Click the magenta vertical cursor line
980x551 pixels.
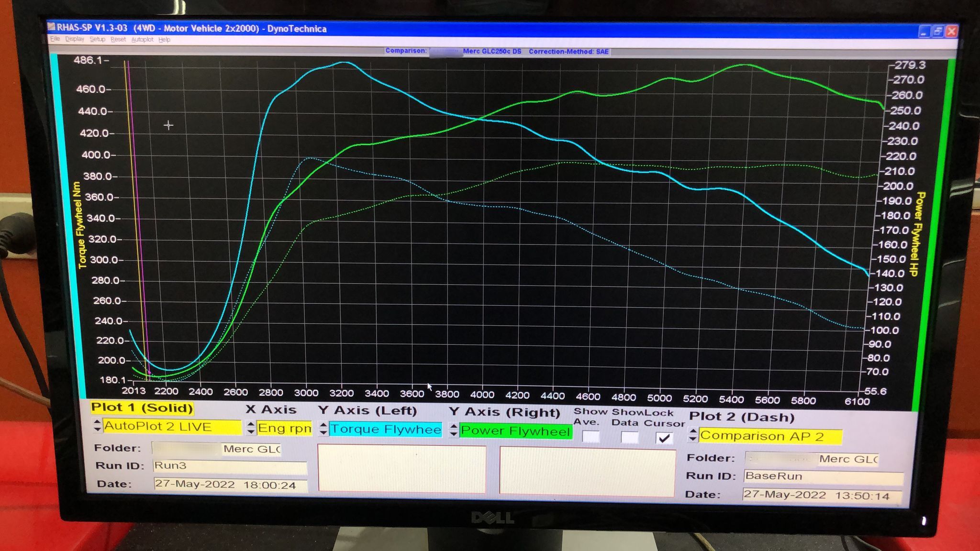pyautogui.click(x=139, y=215)
